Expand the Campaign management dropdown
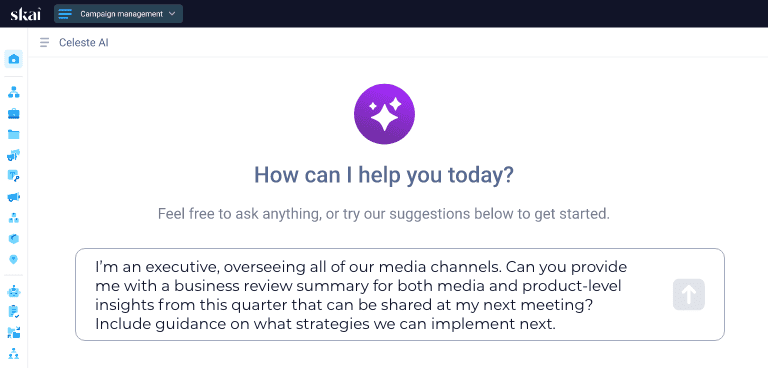Screen dimensions: 768x368 click(x=119, y=14)
